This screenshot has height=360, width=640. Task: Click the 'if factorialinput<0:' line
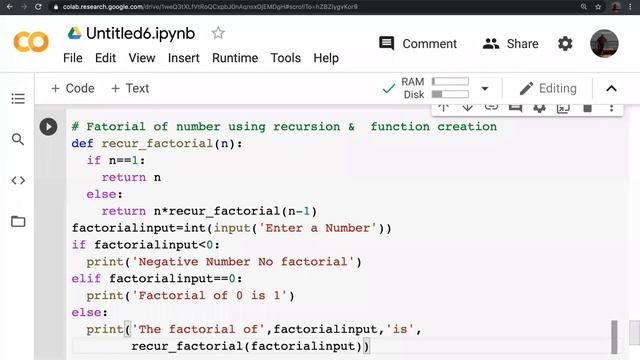point(146,245)
